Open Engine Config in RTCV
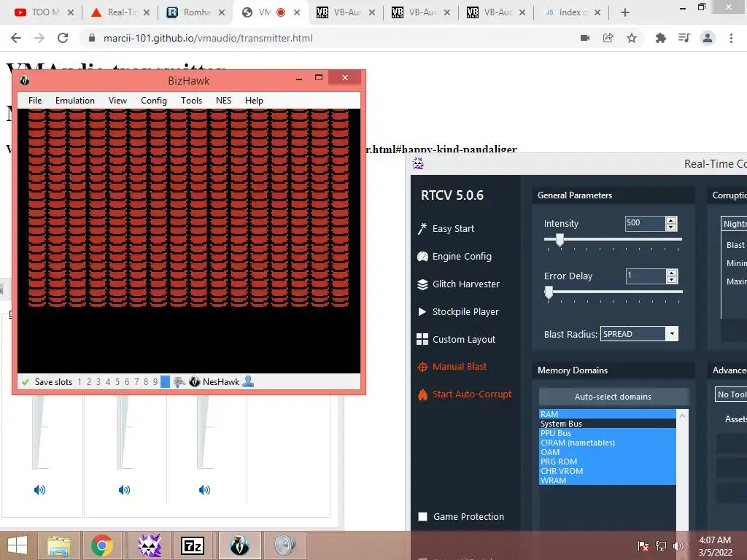The height and width of the screenshot is (560, 747). pos(454,256)
